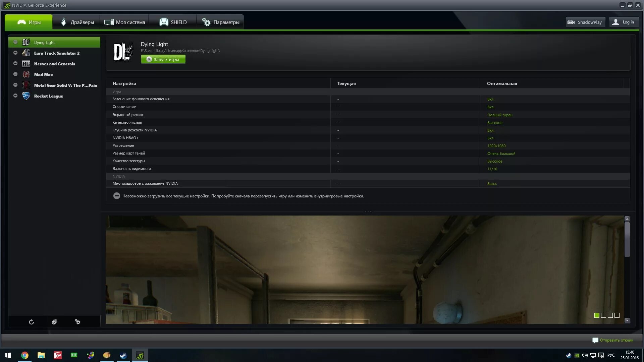644x362 pixels.
Task: Toggle the status circle next to Dying Light
Action: pyautogui.click(x=15, y=42)
